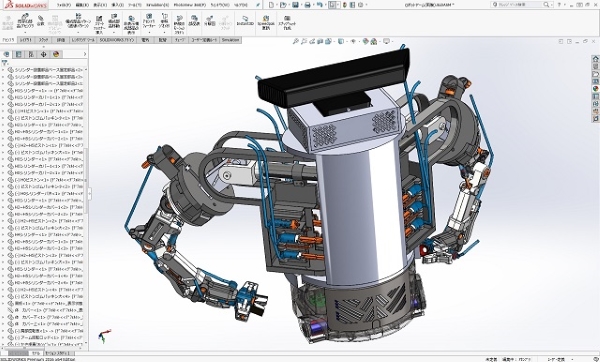The height and width of the screenshot is (362, 600).
Task: Open the SOLIDWORKS Options gear
Action: pyautogui.click(x=360, y=5)
